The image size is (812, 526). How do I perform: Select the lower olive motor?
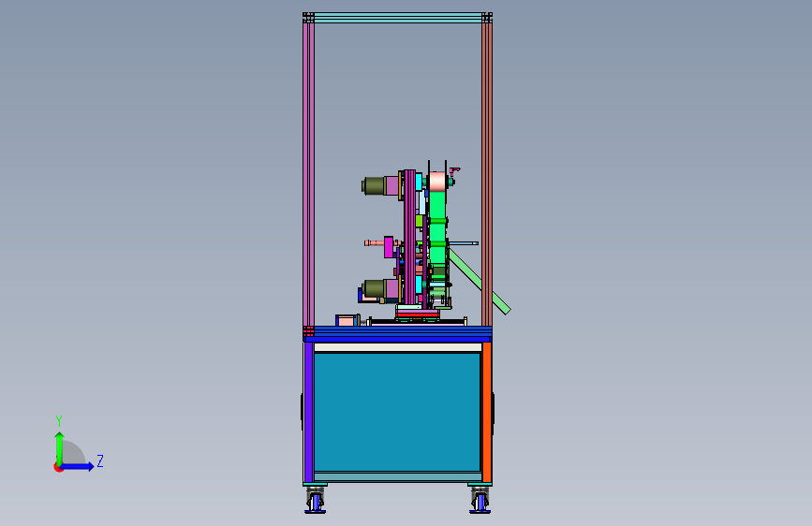point(375,288)
